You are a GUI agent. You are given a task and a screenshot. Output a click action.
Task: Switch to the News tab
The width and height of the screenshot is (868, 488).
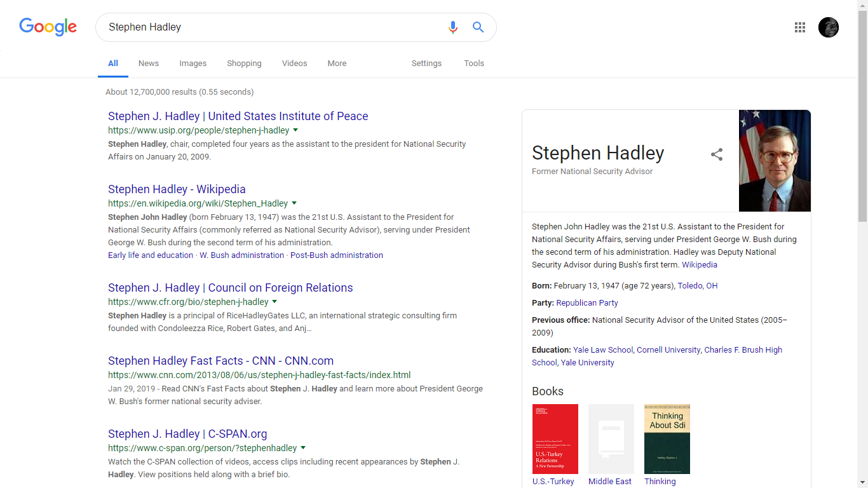pyautogui.click(x=149, y=64)
